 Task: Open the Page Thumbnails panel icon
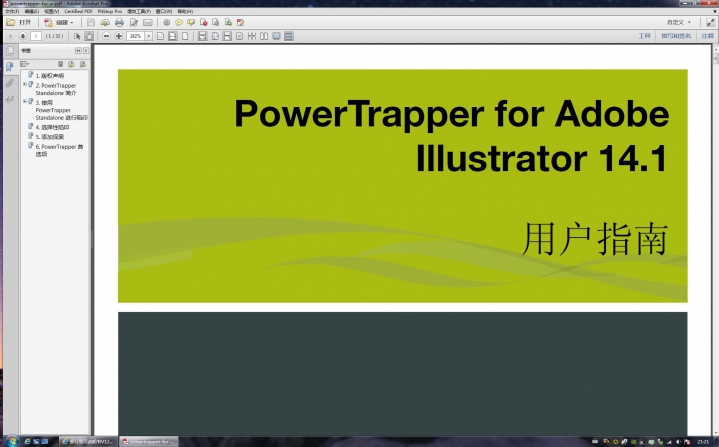(10, 50)
